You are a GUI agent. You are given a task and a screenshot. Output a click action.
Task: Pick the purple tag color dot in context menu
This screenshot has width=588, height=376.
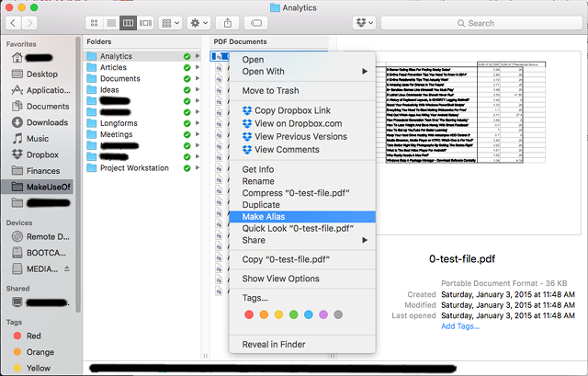point(323,315)
